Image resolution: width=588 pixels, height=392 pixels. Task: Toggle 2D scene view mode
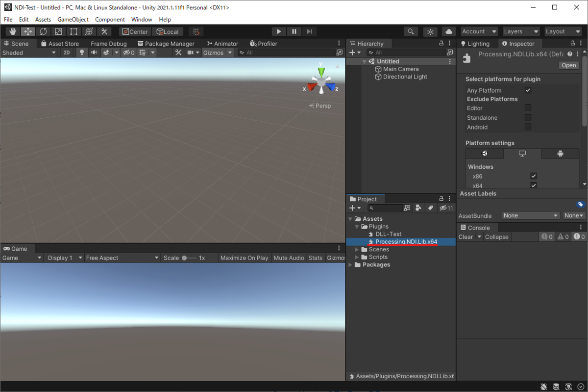[x=67, y=52]
